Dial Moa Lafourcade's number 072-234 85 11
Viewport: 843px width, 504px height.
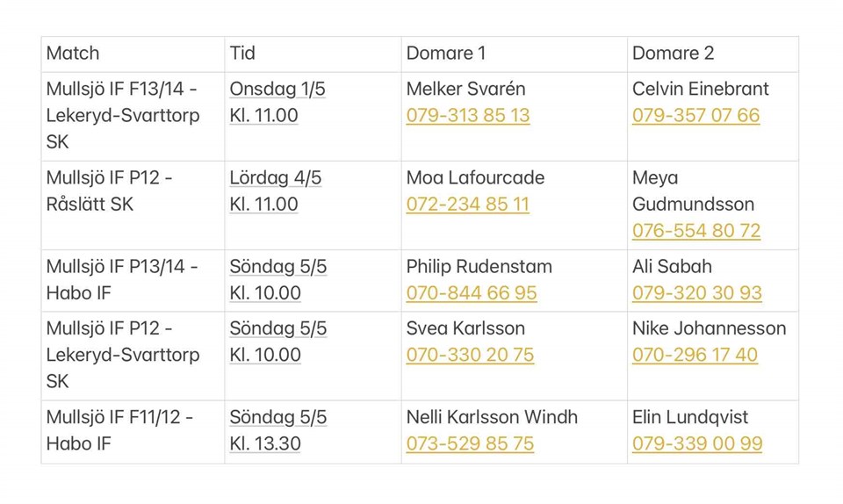coord(467,205)
